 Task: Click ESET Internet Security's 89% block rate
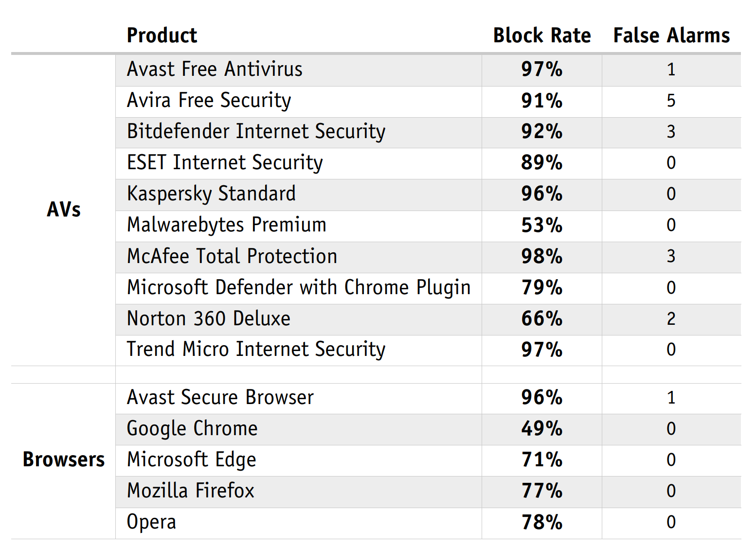[541, 163]
